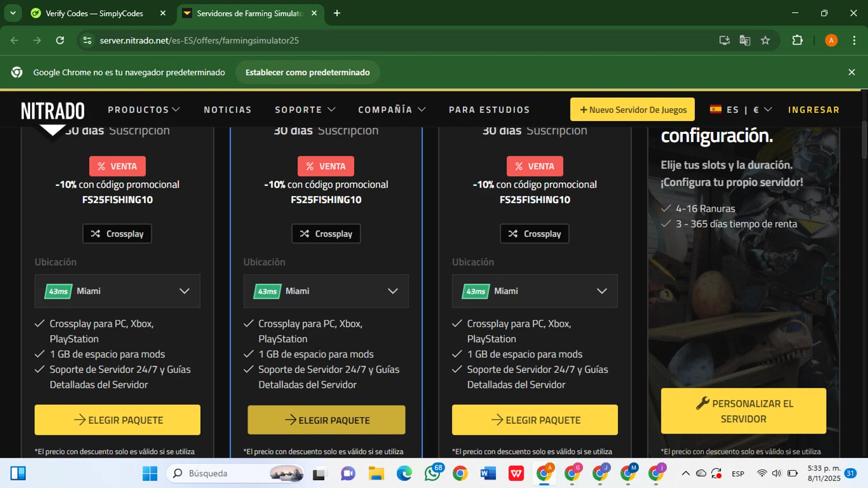Open Chrome three-dot menu

(x=854, y=41)
